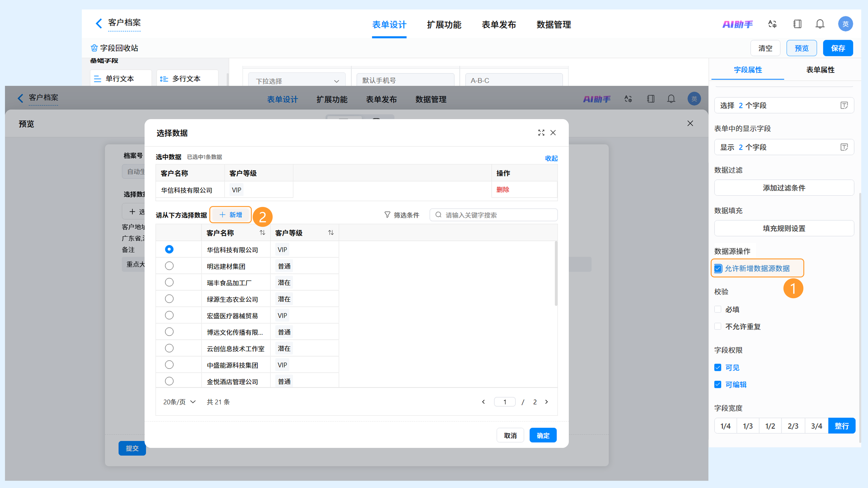Switch to 表单设计 tab in top window
The image size is (868, 488).
389,25
